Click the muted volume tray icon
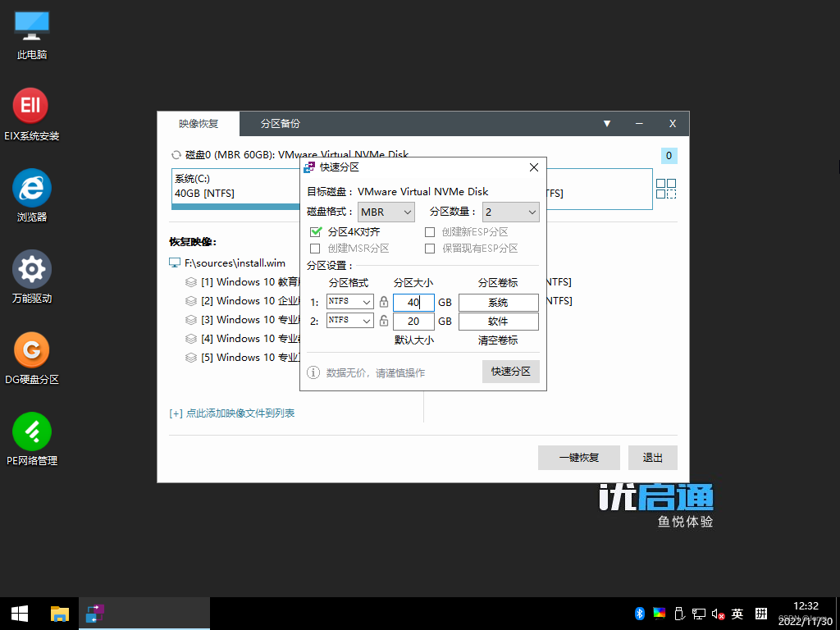840x630 pixels. [718, 614]
